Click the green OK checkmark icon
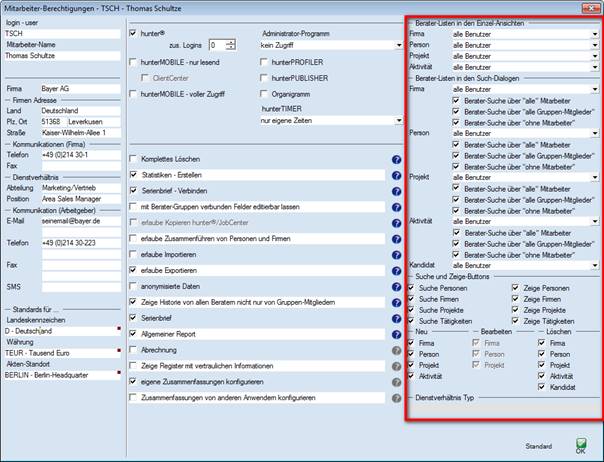 point(581,441)
